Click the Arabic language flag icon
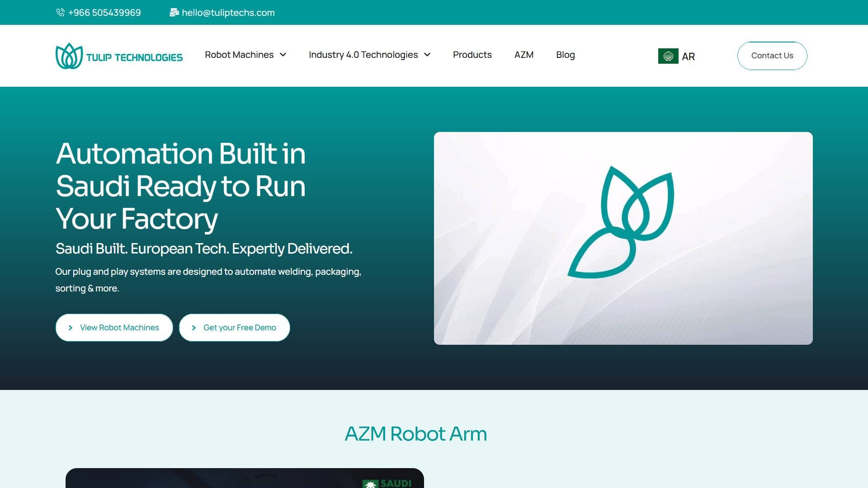 [x=668, y=56]
